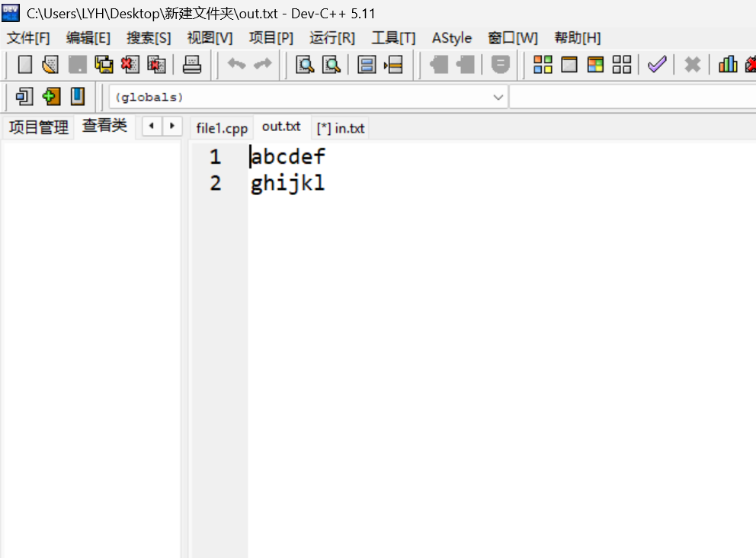Screen dimensions: 756x558
Task: Open the 搜索[S] menu
Action: 149,37
